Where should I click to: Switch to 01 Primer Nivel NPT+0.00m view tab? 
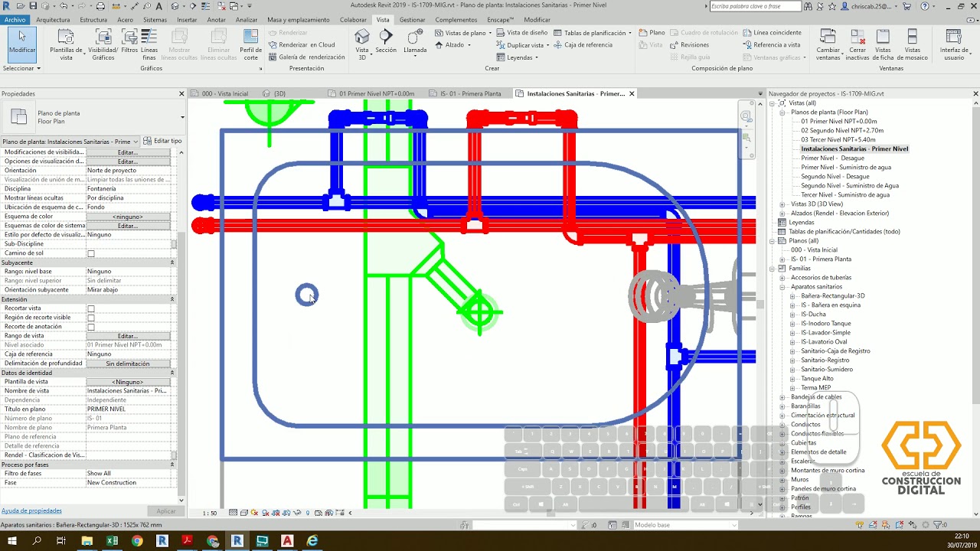(376, 93)
